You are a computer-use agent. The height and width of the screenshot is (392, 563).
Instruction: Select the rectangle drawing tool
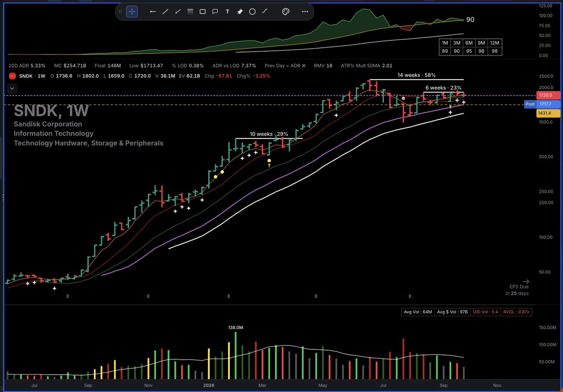pyautogui.click(x=203, y=12)
